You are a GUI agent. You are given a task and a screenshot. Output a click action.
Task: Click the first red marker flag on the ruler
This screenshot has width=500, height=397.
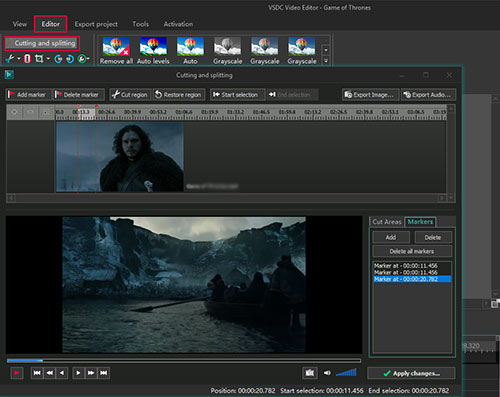[x=79, y=106]
